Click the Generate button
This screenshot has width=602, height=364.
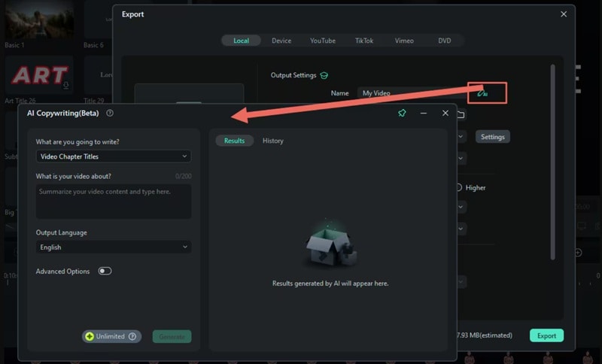[172, 336]
